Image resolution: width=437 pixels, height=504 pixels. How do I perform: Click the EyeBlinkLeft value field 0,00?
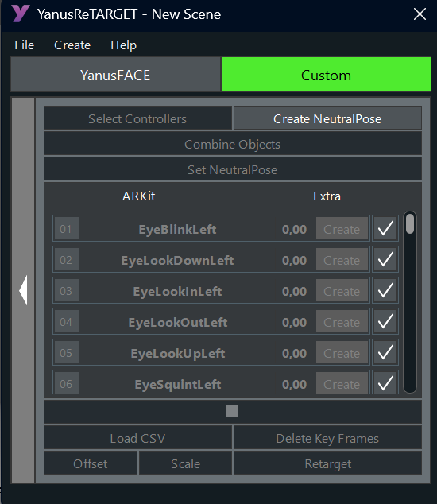tap(294, 229)
